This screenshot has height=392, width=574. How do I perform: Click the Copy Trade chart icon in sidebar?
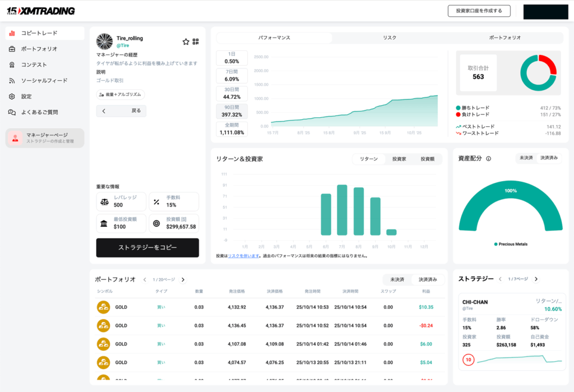12,33
